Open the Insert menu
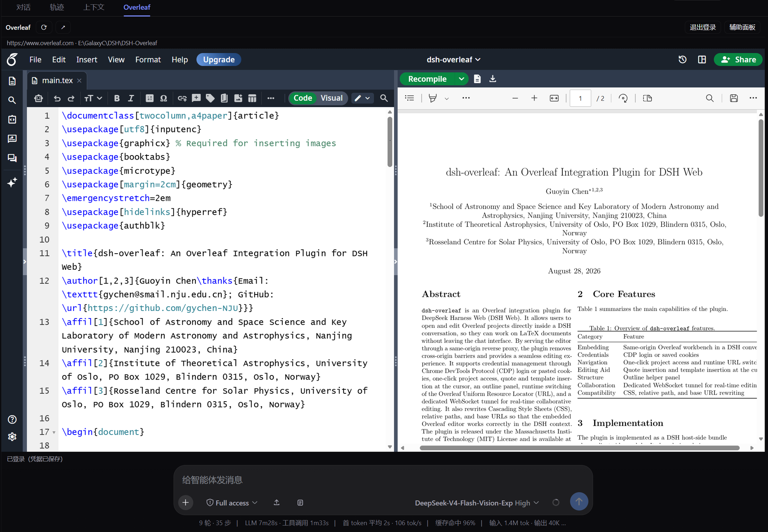Screen dimensions: 768x532 coord(87,60)
